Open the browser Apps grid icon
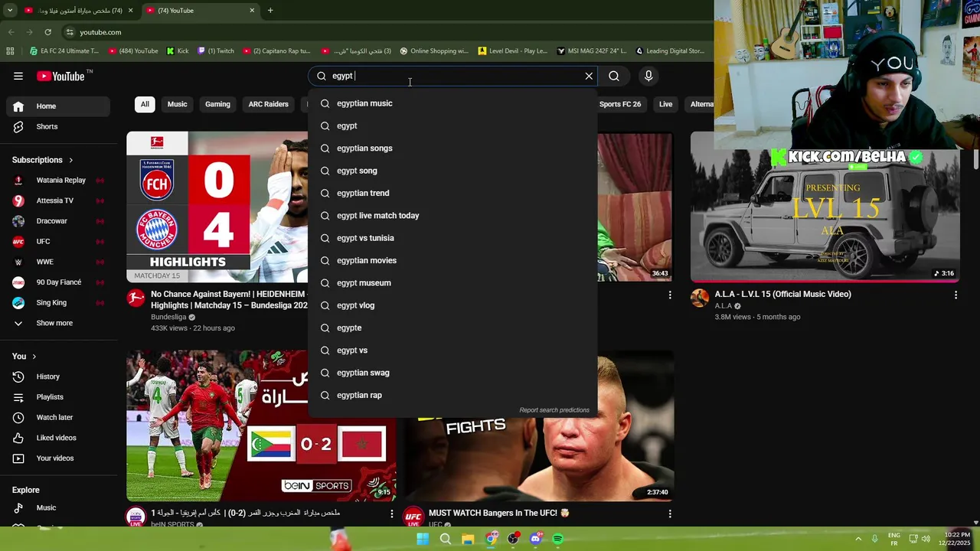980x551 pixels. coord(10,51)
